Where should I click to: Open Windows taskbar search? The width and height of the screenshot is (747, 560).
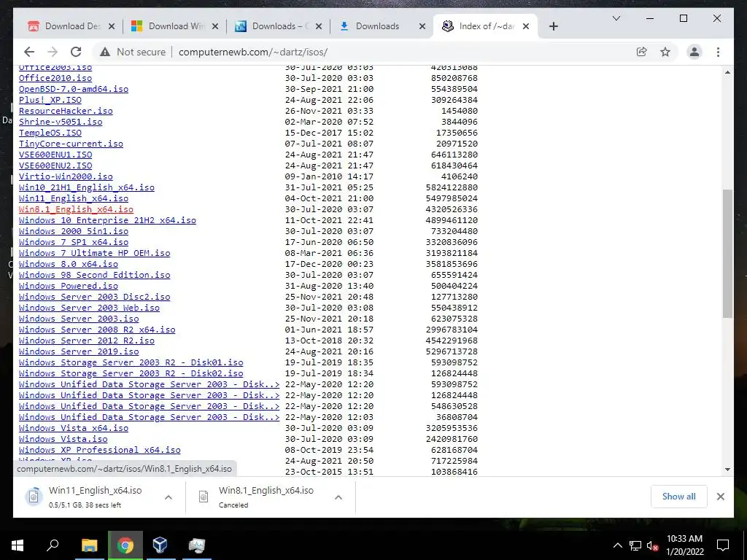pos(53,545)
